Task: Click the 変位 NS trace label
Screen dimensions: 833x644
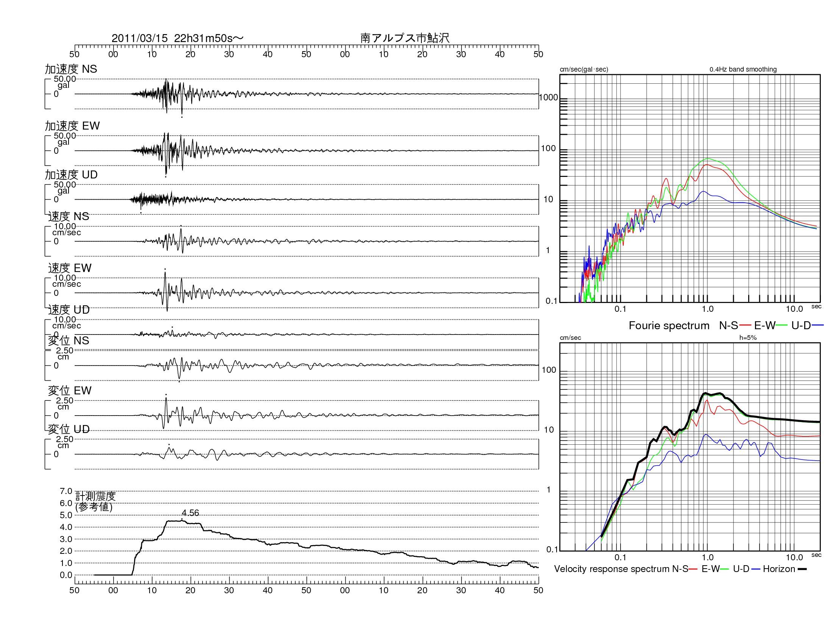Action: pyautogui.click(x=69, y=341)
